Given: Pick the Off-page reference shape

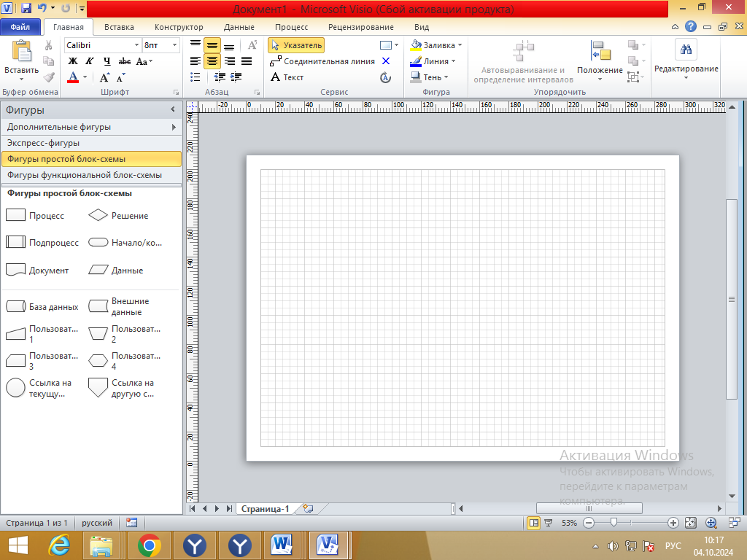Looking at the screenshot, I should point(98,388).
